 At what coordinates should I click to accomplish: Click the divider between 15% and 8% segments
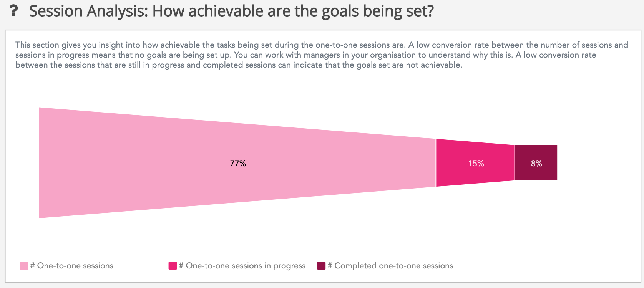point(515,163)
